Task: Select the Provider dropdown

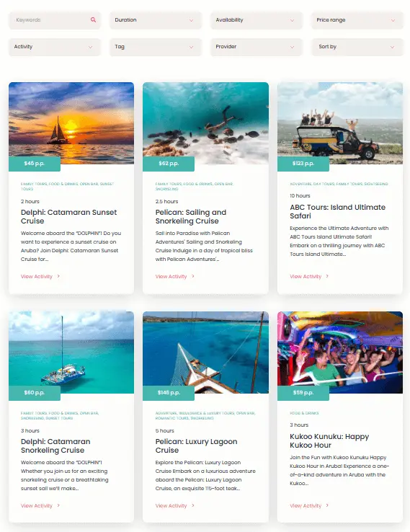Action: pos(256,47)
